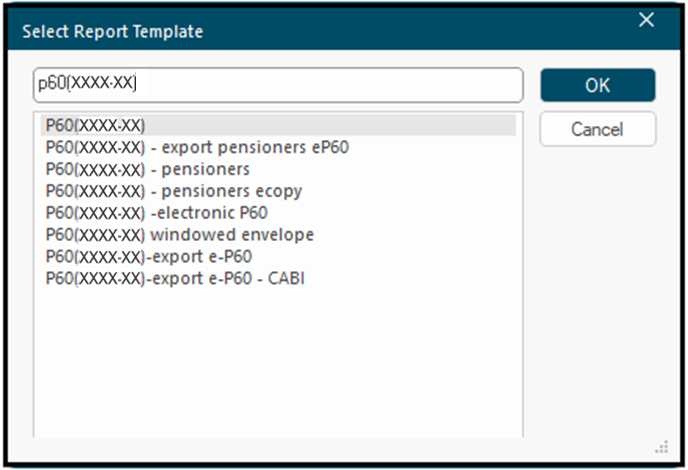Focus the template name search field
The image size is (688, 470).
coord(278,85)
